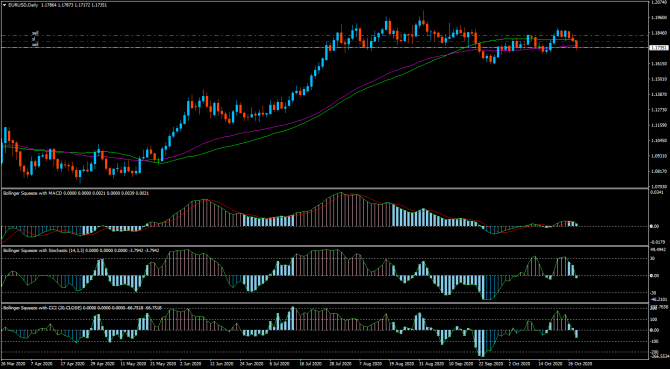Click the 2 Jun 2020 date label
670x369 pixels.
click(x=188, y=365)
